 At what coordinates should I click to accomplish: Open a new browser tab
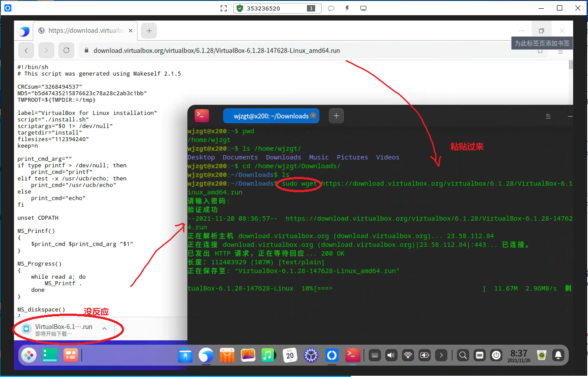click(x=149, y=31)
